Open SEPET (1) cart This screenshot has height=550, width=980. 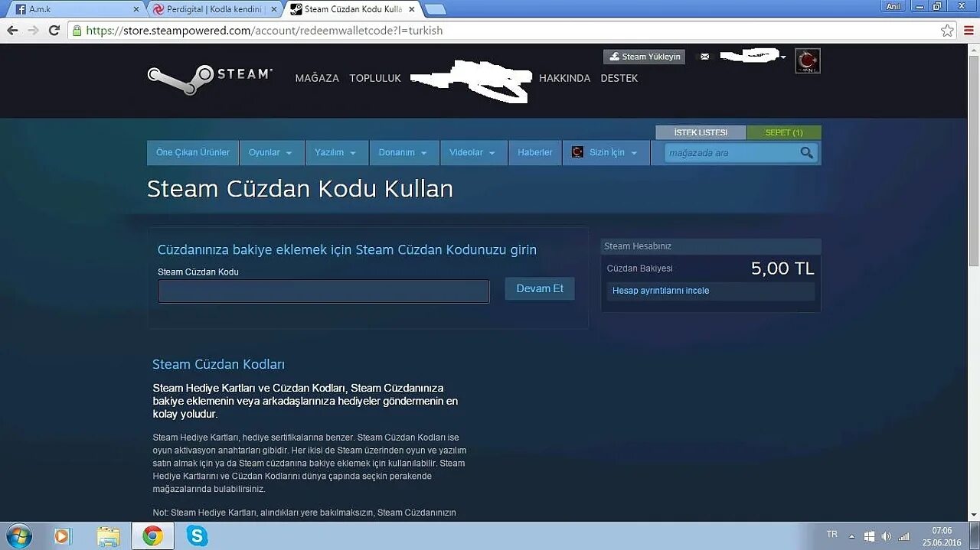pyautogui.click(x=784, y=132)
